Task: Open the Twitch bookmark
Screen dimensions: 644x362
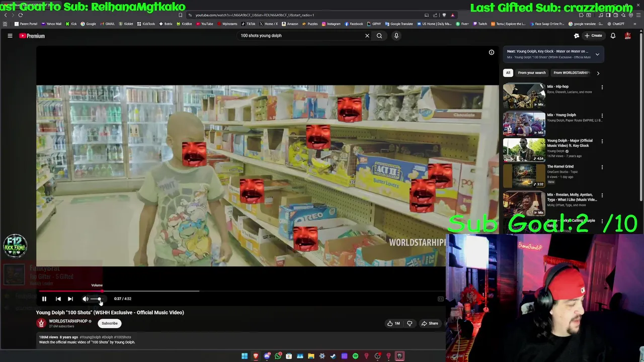Action: 480,24
